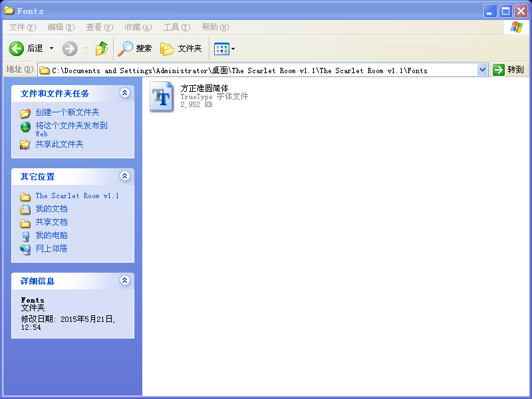Collapse the 详细信息 panel chevron
The width and height of the screenshot is (532, 399).
tap(125, 280)
